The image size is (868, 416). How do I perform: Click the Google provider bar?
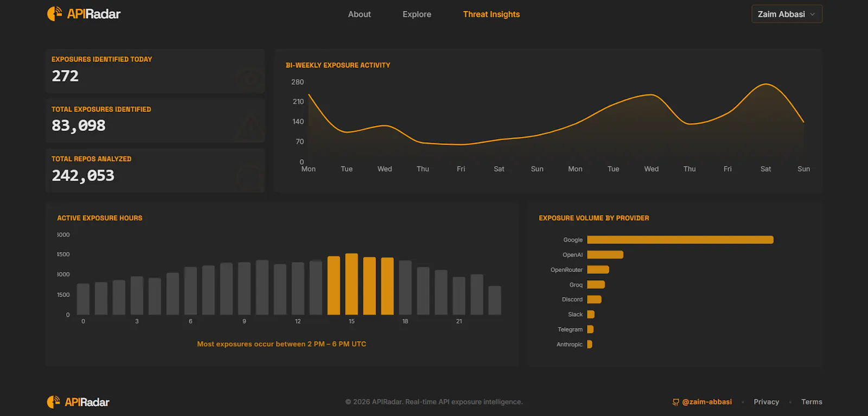680,239
